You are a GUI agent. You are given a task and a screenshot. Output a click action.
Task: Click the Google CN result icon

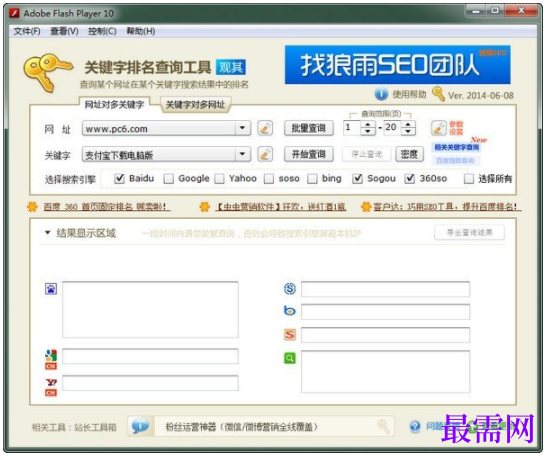[51, 359]
